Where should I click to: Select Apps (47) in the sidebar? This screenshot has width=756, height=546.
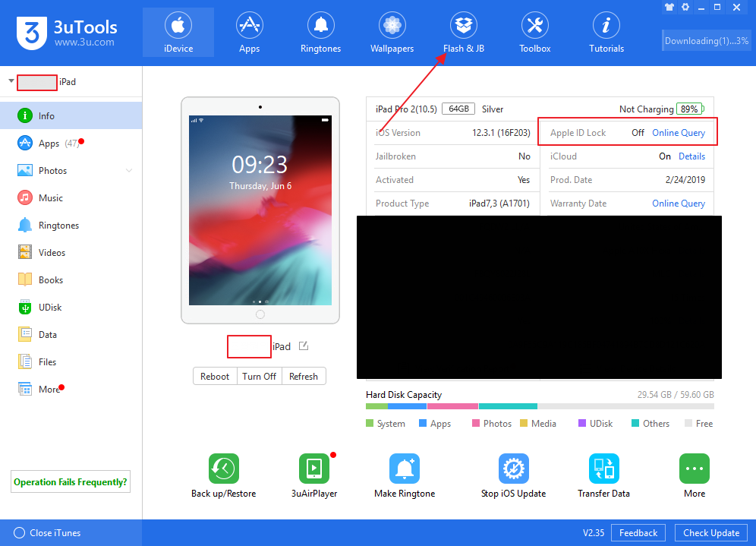71,144
